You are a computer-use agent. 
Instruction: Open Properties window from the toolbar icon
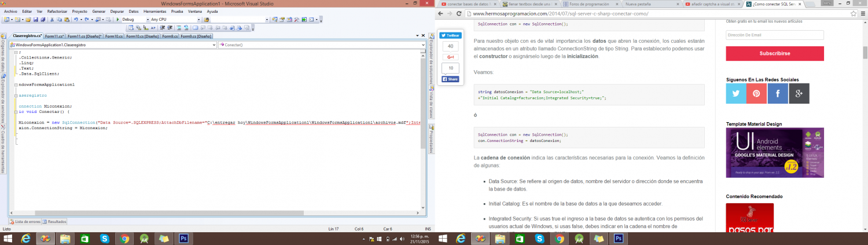282,20
